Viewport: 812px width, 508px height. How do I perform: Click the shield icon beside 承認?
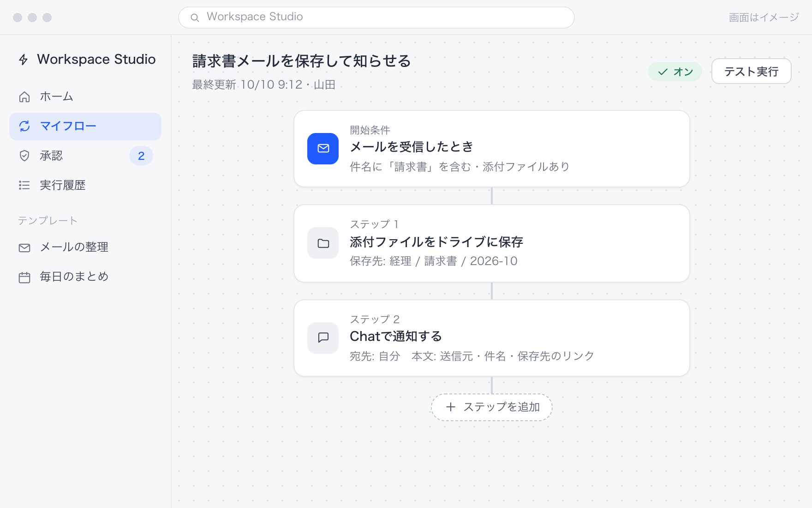24,156
